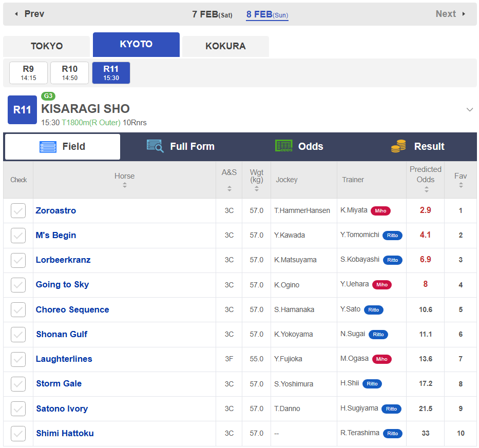
Task: Go to the next date with Next
Action: [x=451, y=14]
